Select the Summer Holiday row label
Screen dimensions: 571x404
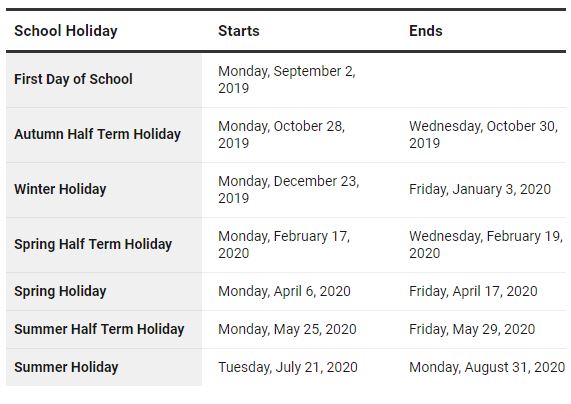tap(66, 367)
